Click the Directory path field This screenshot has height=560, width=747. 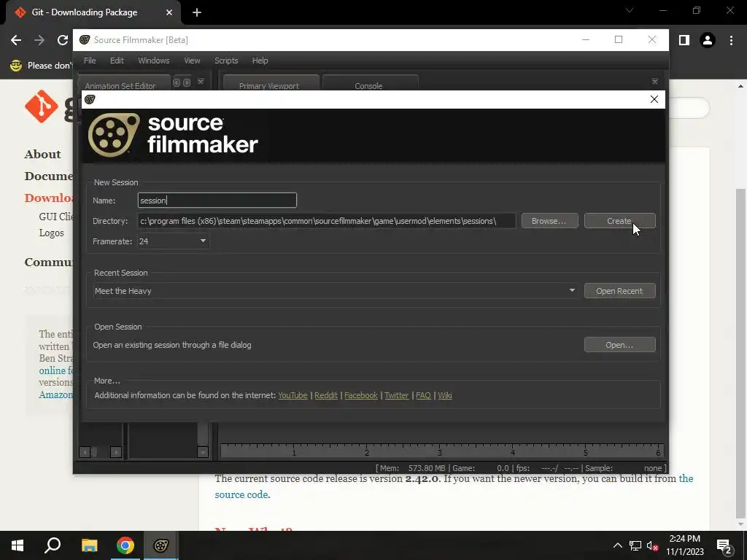click(x=326, y=221)
